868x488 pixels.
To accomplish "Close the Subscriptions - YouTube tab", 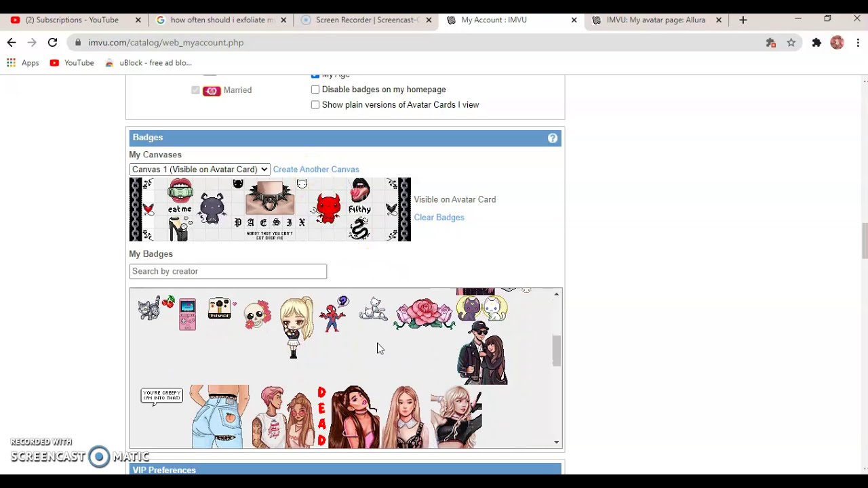I will click(138, 20).
